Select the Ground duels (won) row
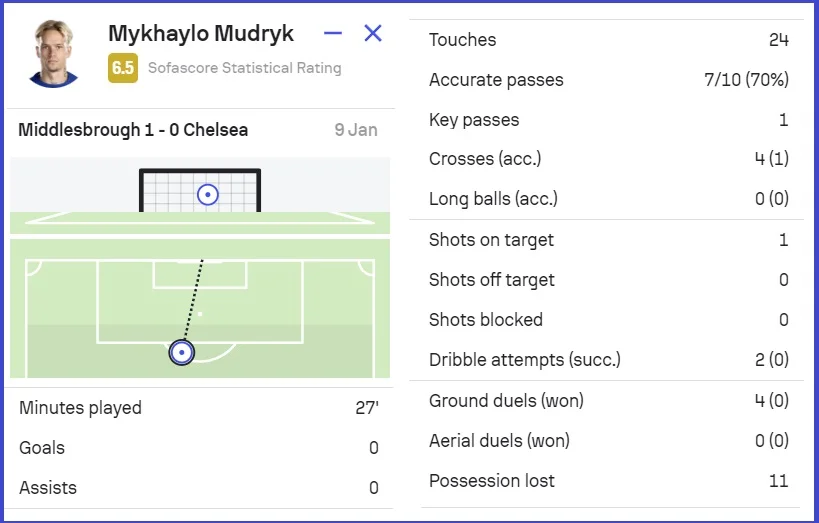 pos(608,401)
